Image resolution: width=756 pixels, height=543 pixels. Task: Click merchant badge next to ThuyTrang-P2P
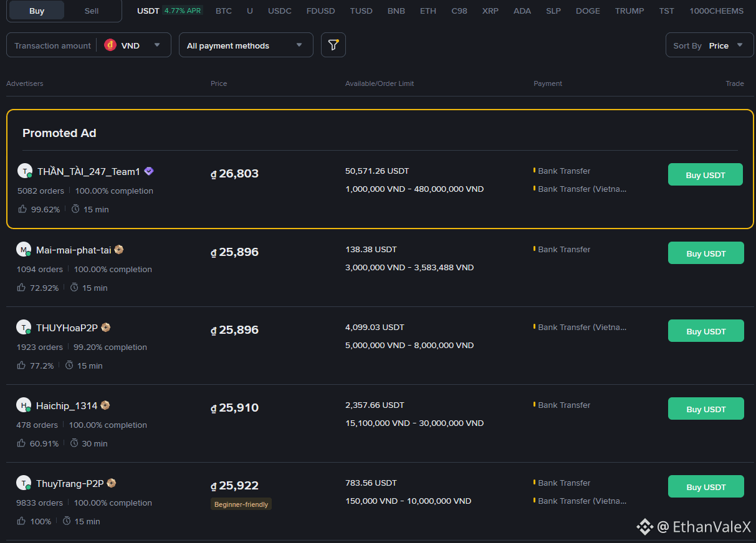click(x=112, y=483)
